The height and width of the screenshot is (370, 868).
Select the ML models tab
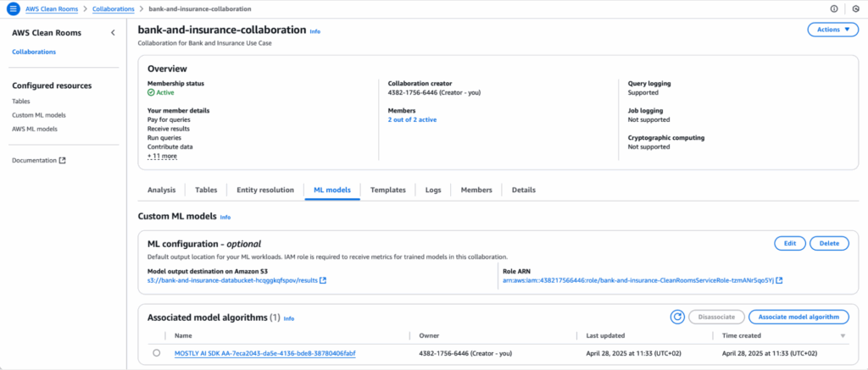pos(332,190)
